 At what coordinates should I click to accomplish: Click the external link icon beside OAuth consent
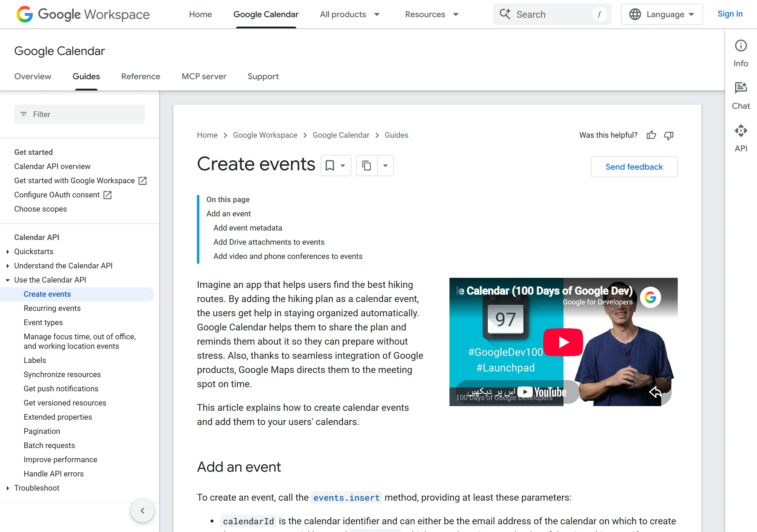(x=107, y=195)
